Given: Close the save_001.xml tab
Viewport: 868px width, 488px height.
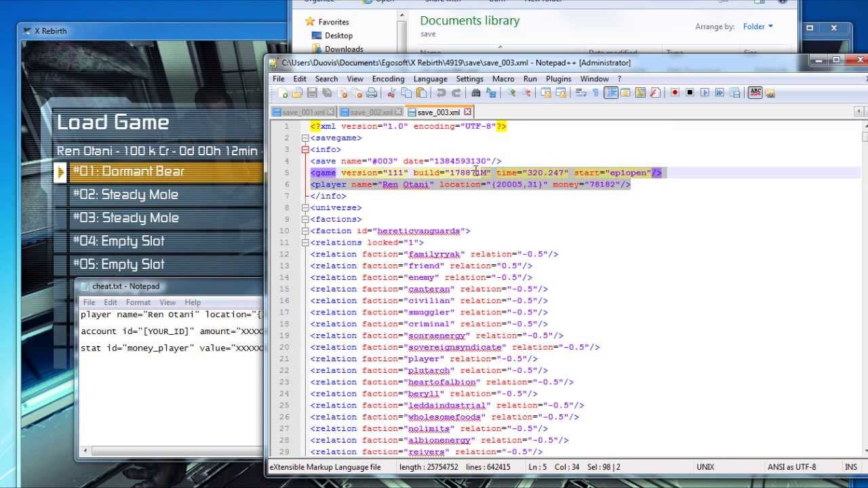Looking at the screenshot, I should coord(330,112).
